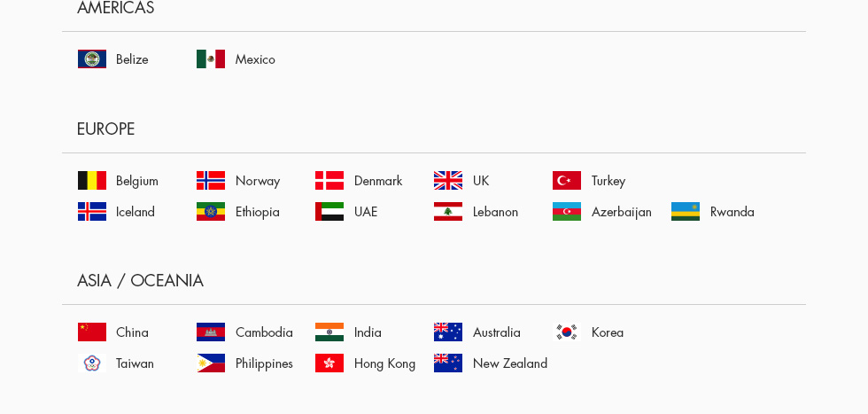The image size is (868, 414).
Task: Select the Iceland text link
Action: 135,212
